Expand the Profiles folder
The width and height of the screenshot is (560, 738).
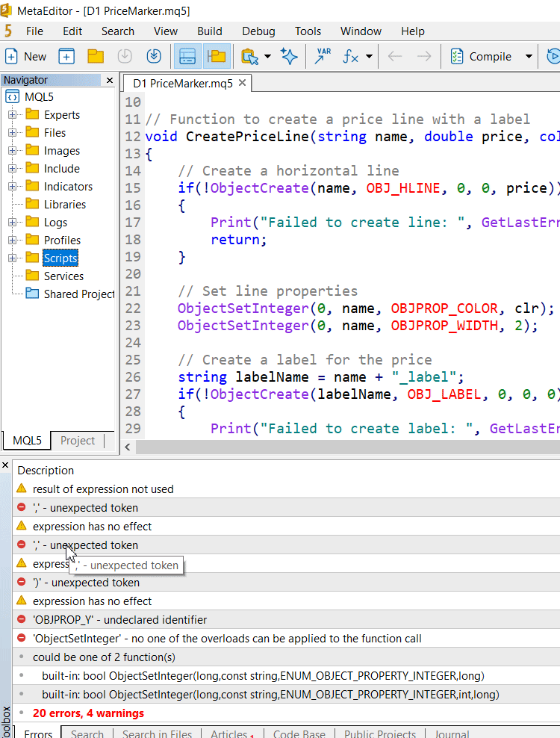coord(12,240)
